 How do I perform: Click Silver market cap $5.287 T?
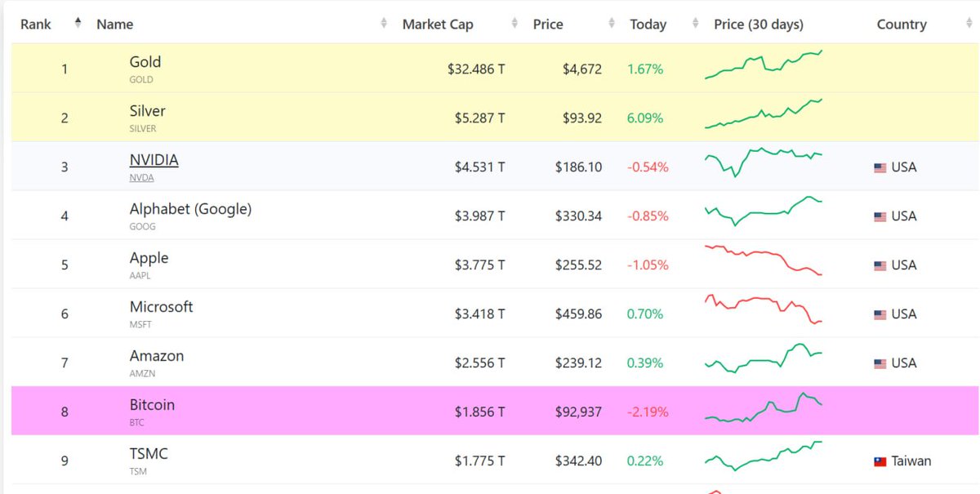(x=480, y=118)
